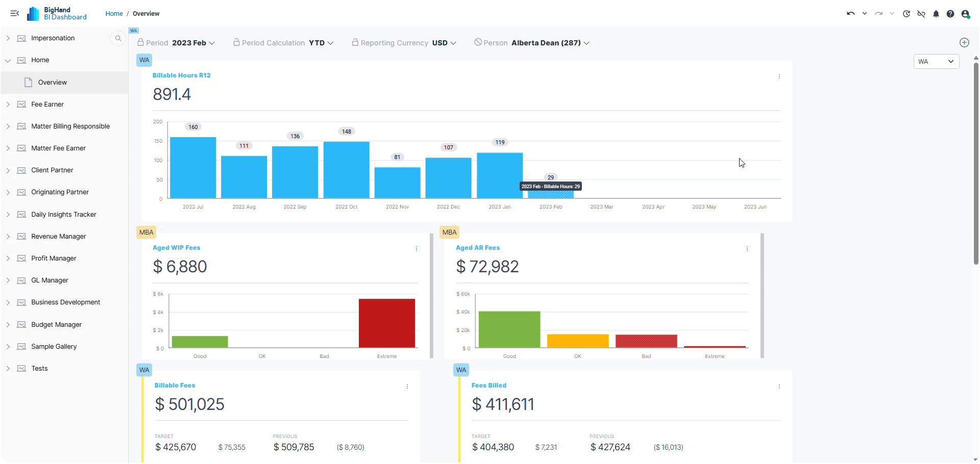Go to the Home breadcrumb link
The height and width of the screenshot is (464, 980).
pyautogui.click(x=114, y=14)
